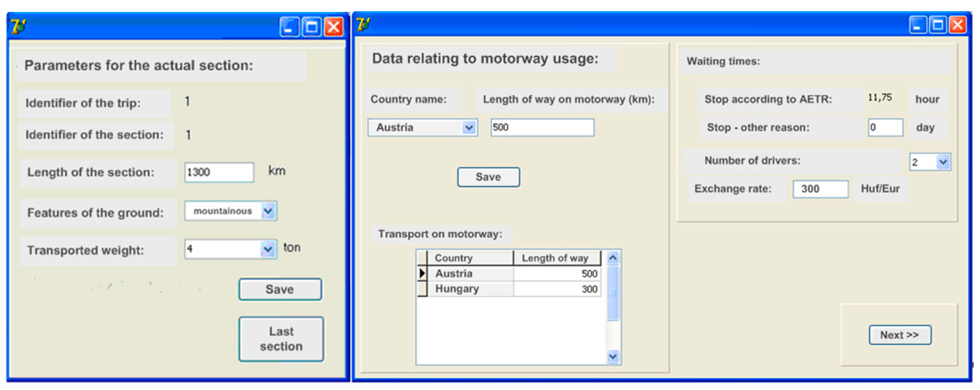Screen dimensions: 980x390
Task: Save the section parameters
Action: click(280, 290)
